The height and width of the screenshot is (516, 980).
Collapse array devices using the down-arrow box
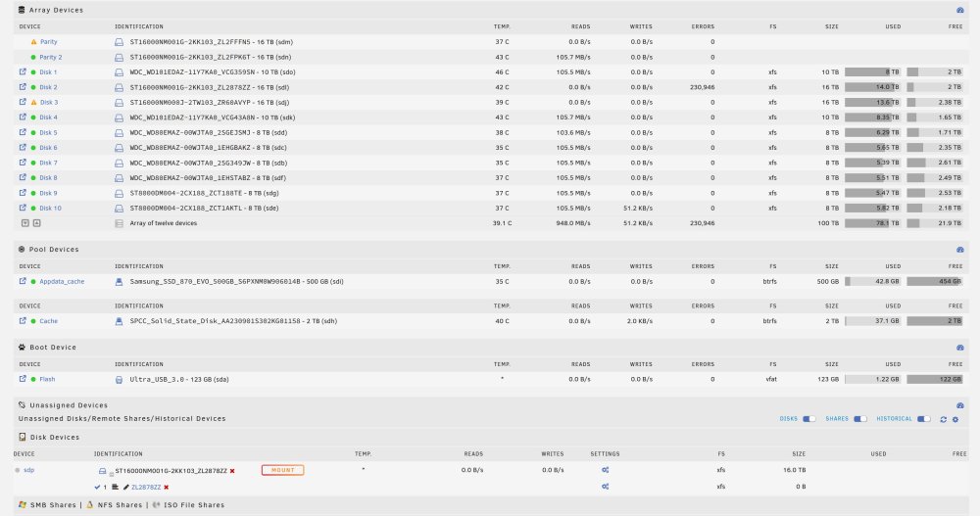[x=25, y=223]
